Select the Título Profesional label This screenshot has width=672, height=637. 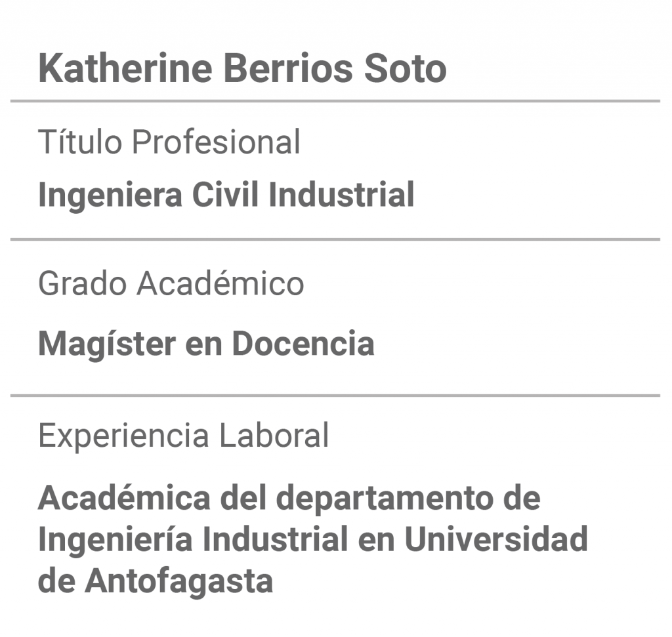point(169,141)
